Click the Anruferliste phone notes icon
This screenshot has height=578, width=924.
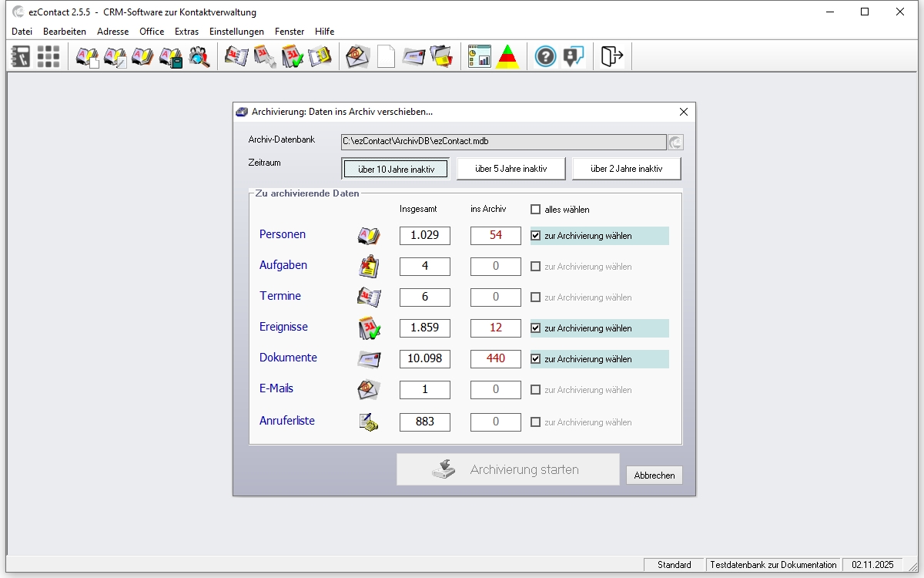click(369, 422)
